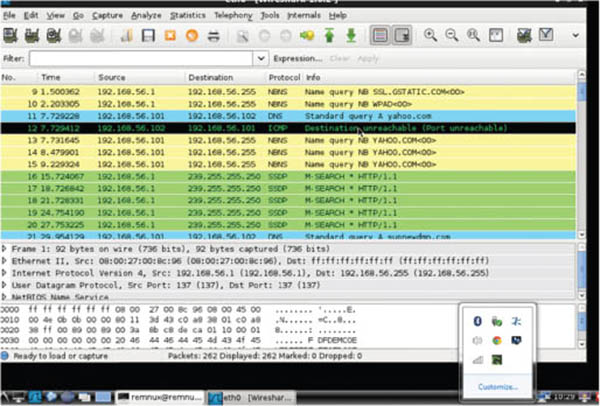Click the Go to packet yellow arrow icon
Image resolution: width=600 pixels, height=406 pixels.
[307, 36]
